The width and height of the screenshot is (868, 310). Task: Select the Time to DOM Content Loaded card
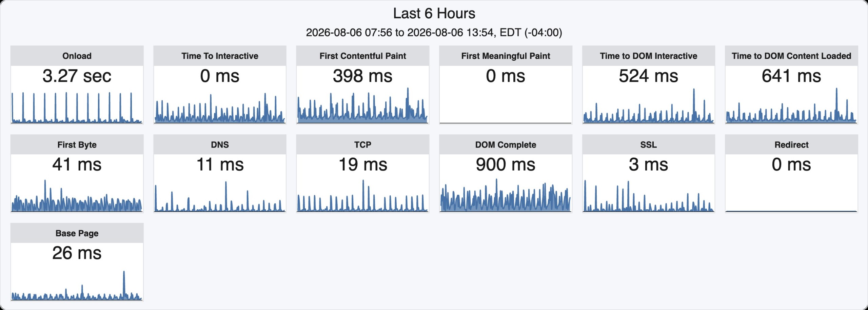pos(791,85)
